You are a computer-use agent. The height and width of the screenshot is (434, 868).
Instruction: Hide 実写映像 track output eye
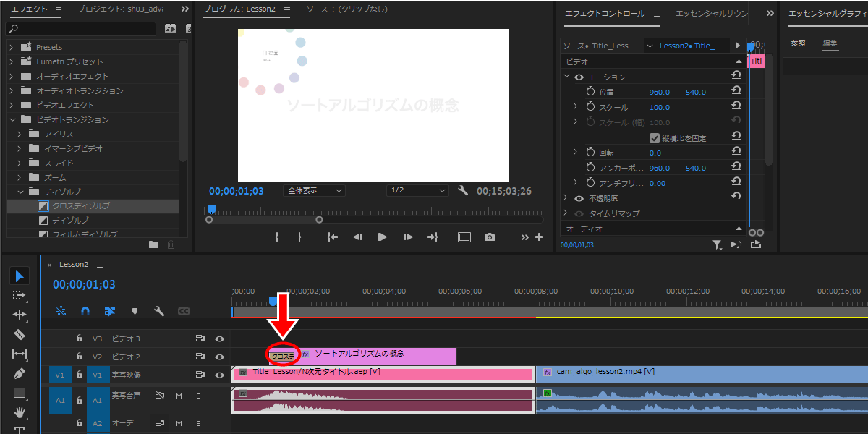219,375
